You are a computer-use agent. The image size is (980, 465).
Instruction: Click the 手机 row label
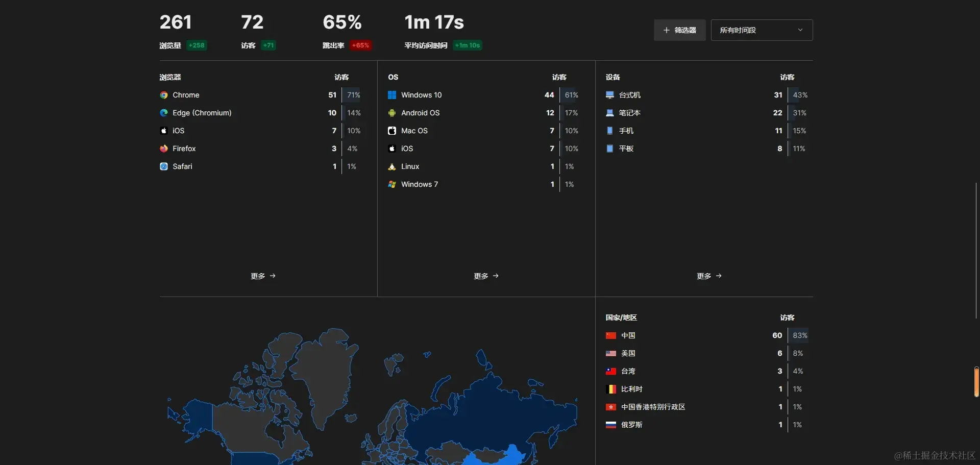pyautogui.click(x=626, y=131)
